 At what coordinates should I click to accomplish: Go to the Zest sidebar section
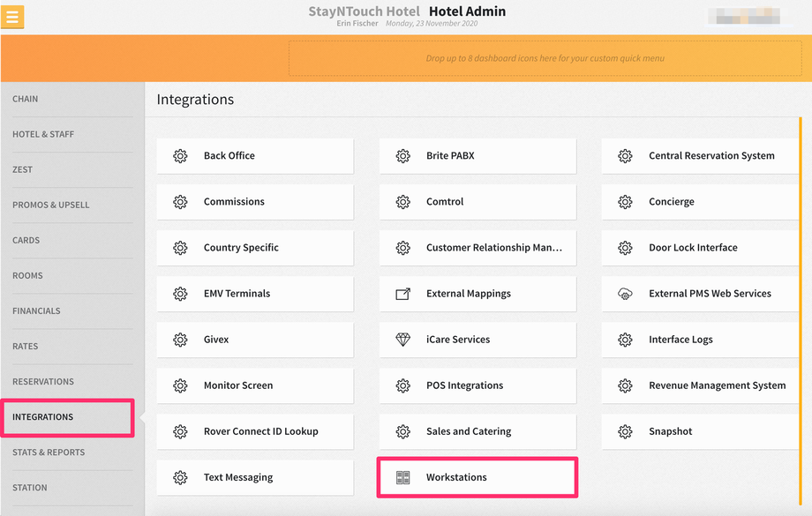(72, 169)
